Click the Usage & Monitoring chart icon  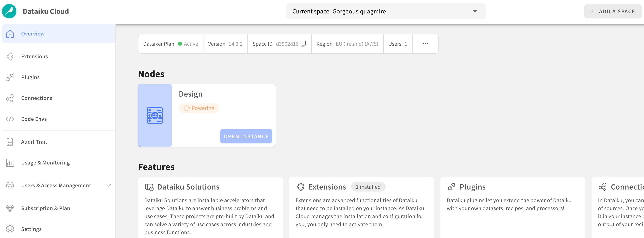coord(10,163)
